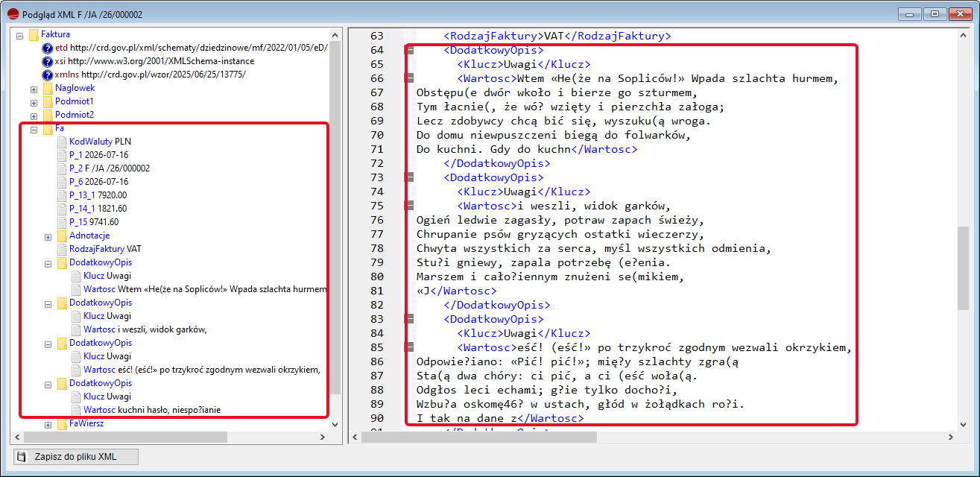This screenshot has width=980, height=477.
Task: Collapse the Fa tree node
Action: [x=34, y=129]
